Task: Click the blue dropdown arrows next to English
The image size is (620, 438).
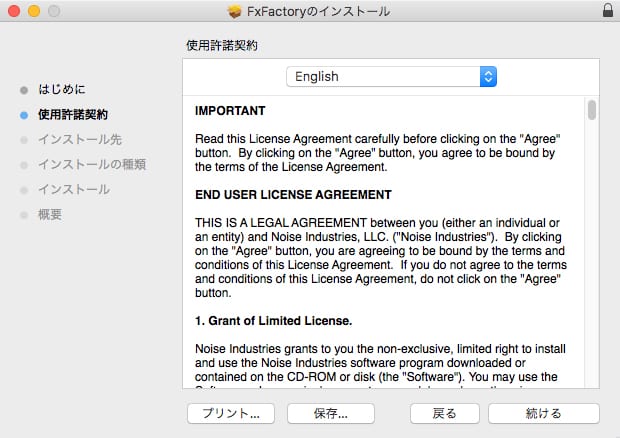Action: tap(488, 76)
